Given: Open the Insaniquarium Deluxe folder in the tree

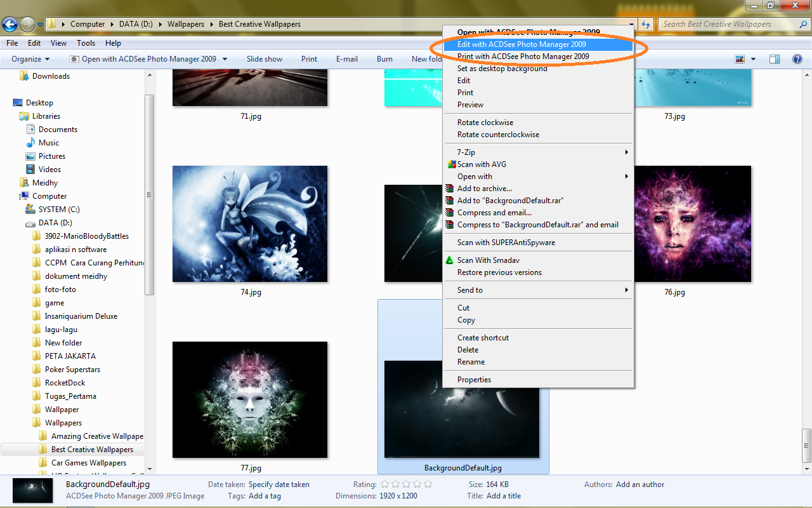Looking at the screenshot, I should (x=81, y=316).
